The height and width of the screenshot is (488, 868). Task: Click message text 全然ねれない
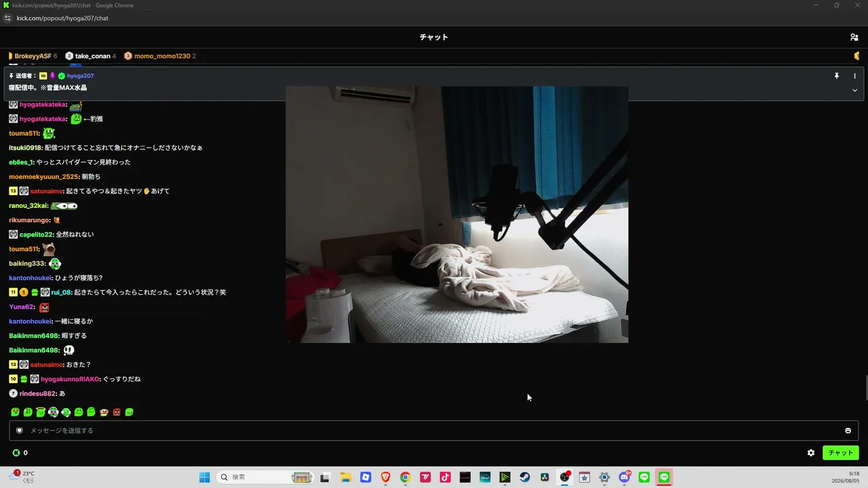(x=75, y=235)
